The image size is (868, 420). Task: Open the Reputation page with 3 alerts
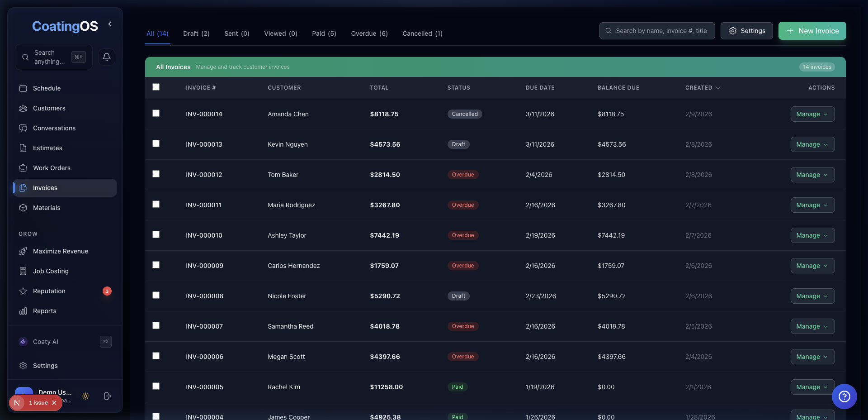coord(48,291)
